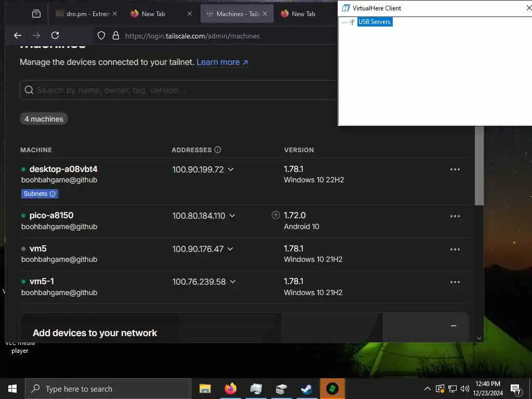
Task: Reload the Tailscale page
Action: point(55,35)
